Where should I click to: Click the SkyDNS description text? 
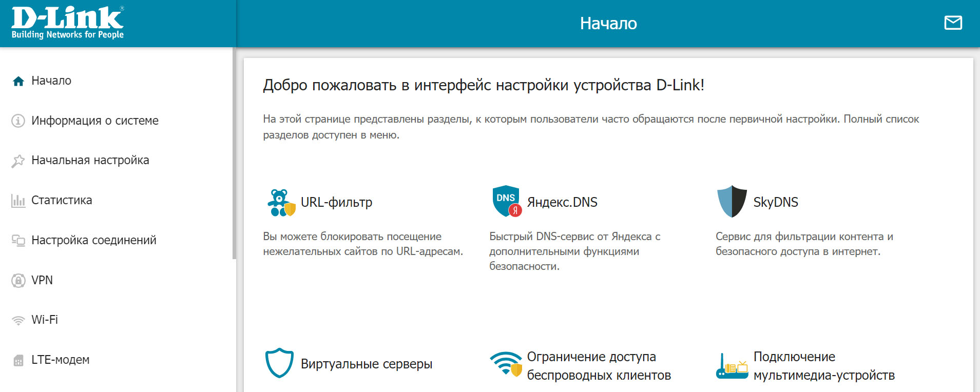click(804, 244)
